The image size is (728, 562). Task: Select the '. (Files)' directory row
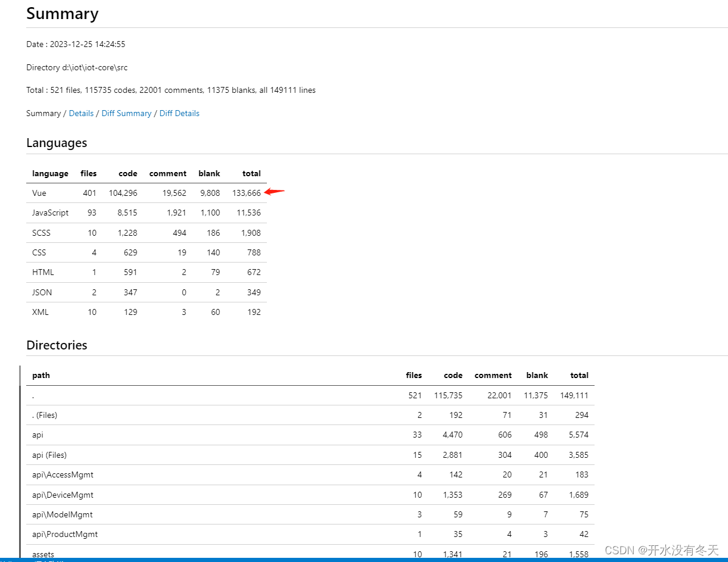pyautogui.click(x=310, y=415)
